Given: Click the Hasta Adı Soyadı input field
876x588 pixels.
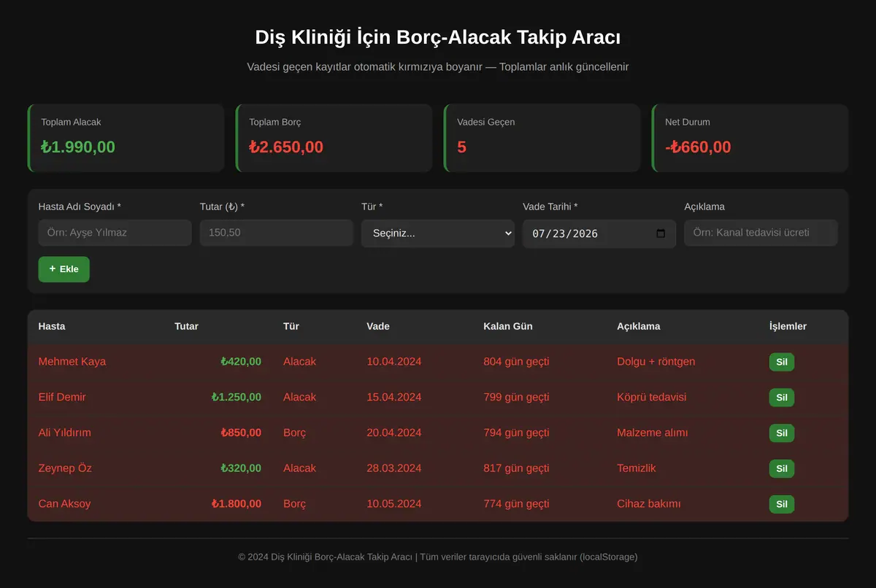Looking at the screenshot, I should click(x=115, y=233).
